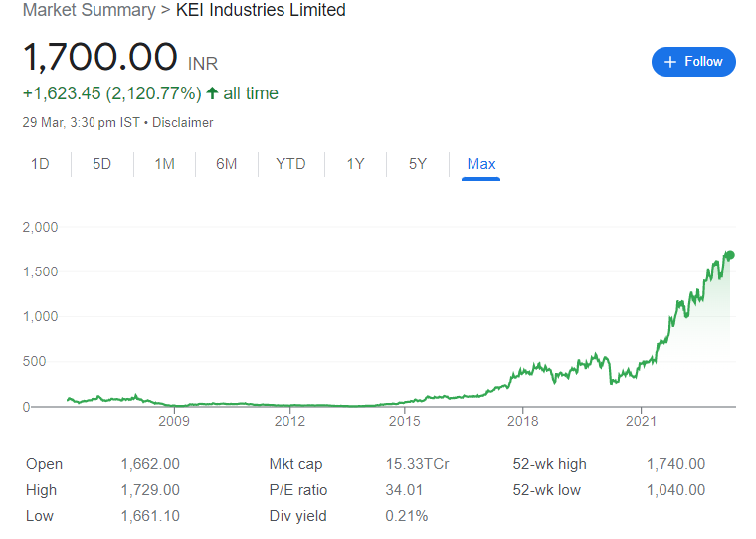Viewport: 756px width, 539px height.
Task: Open the Disclaimer link
Action: [183, 123]
